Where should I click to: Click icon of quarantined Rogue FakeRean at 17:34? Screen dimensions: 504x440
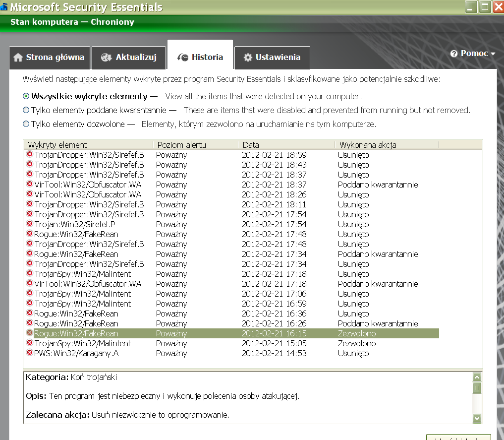[x=30, y=253]
